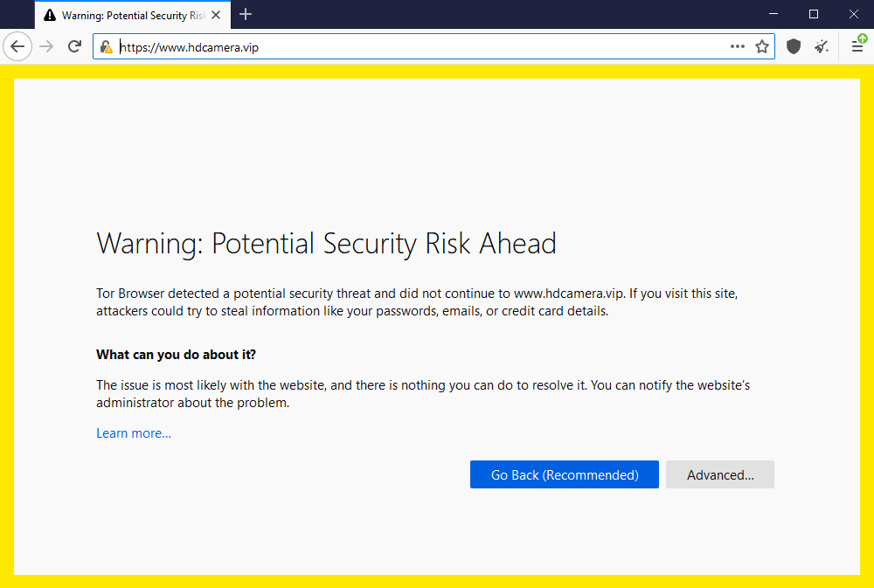
Task: Click the 'Warning: Potential Security Risk Ahead' heading
Action: [x=327, y=244]
